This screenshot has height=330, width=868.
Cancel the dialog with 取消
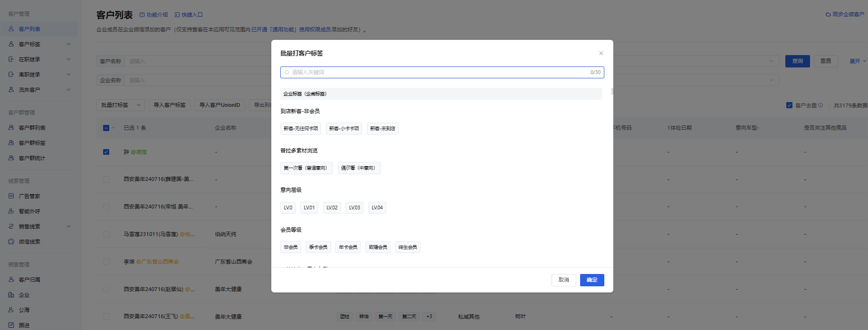coord(564,280)
